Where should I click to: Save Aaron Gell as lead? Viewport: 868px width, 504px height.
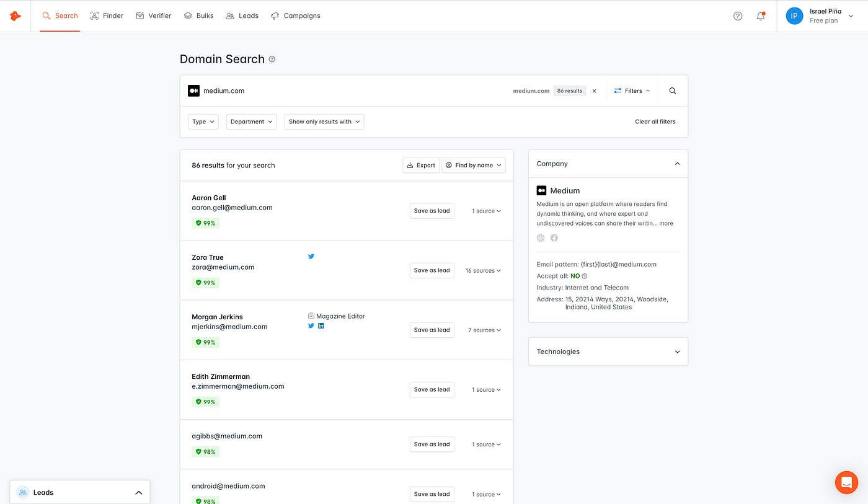432,211
